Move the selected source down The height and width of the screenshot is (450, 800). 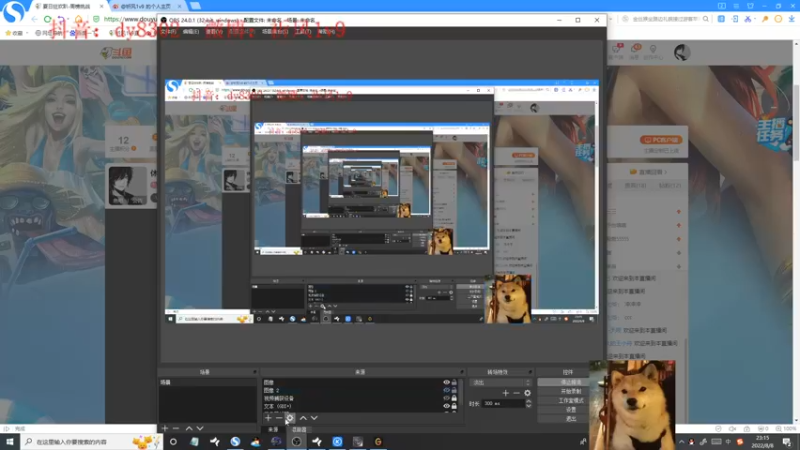(314, 418)
